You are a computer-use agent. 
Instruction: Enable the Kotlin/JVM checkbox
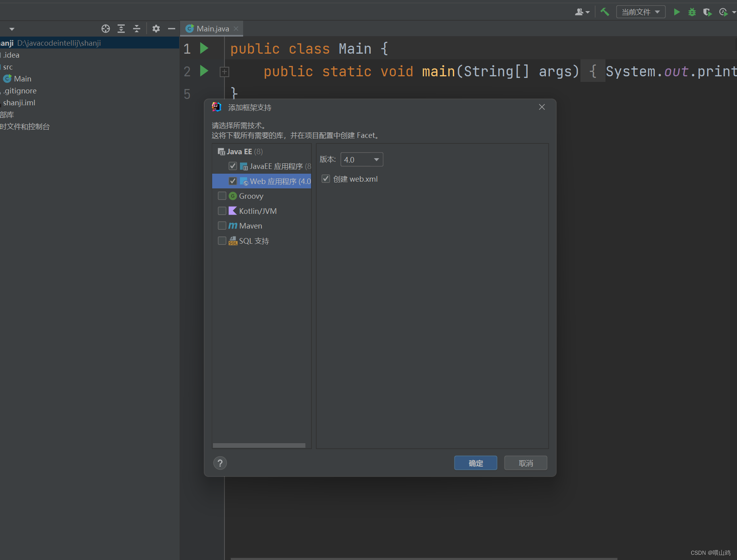222,211
